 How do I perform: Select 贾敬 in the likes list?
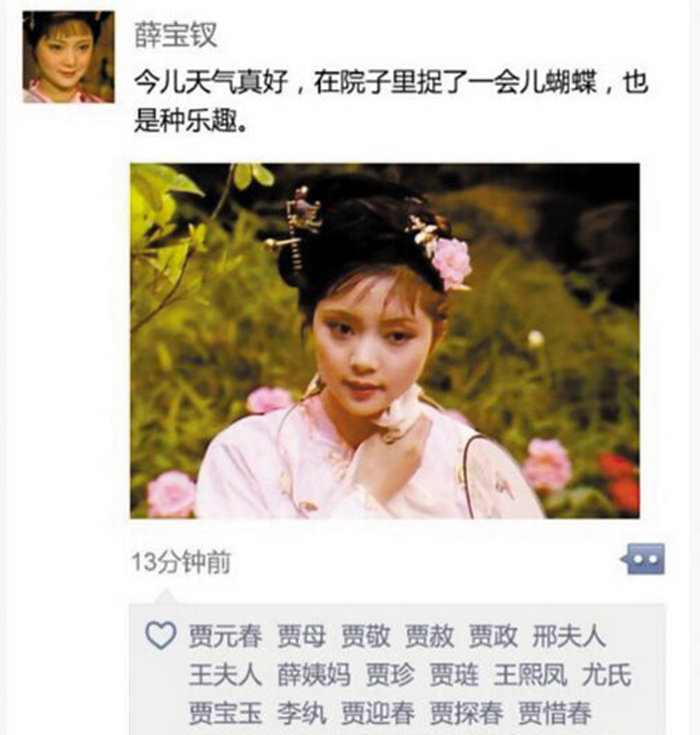pos(366,636)
